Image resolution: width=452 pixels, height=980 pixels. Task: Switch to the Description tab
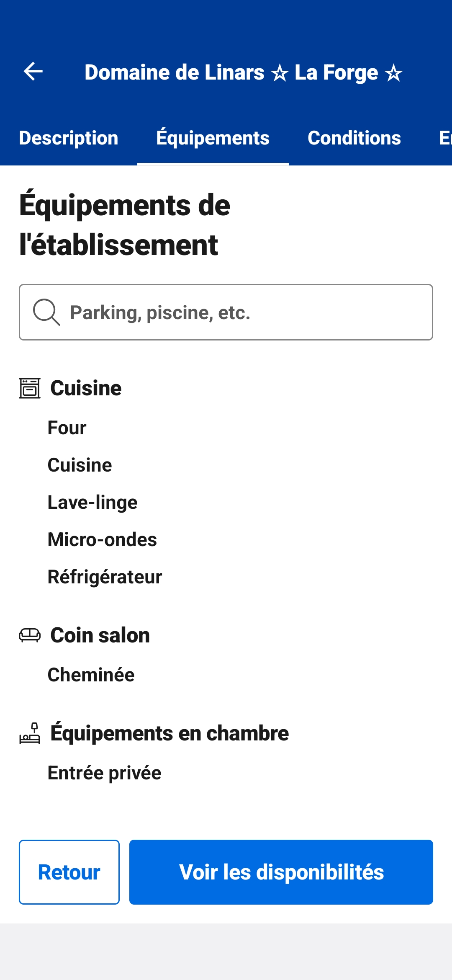(69, 138)
